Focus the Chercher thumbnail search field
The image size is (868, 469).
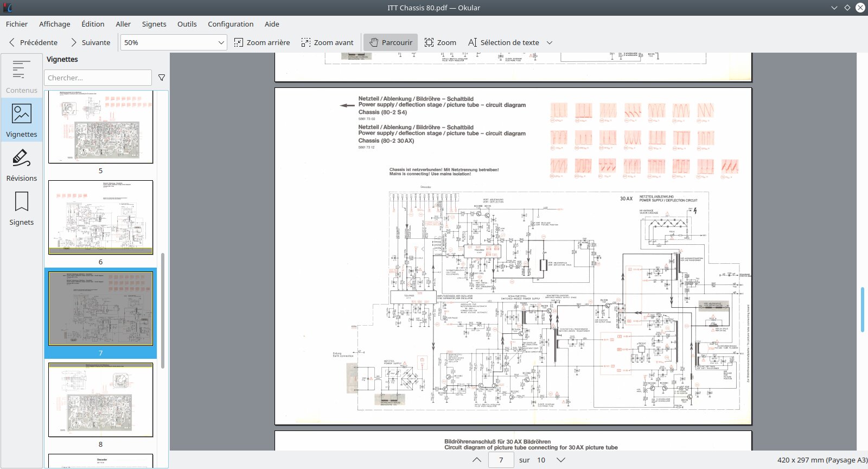pyautogui.click(x=98, y=78)
